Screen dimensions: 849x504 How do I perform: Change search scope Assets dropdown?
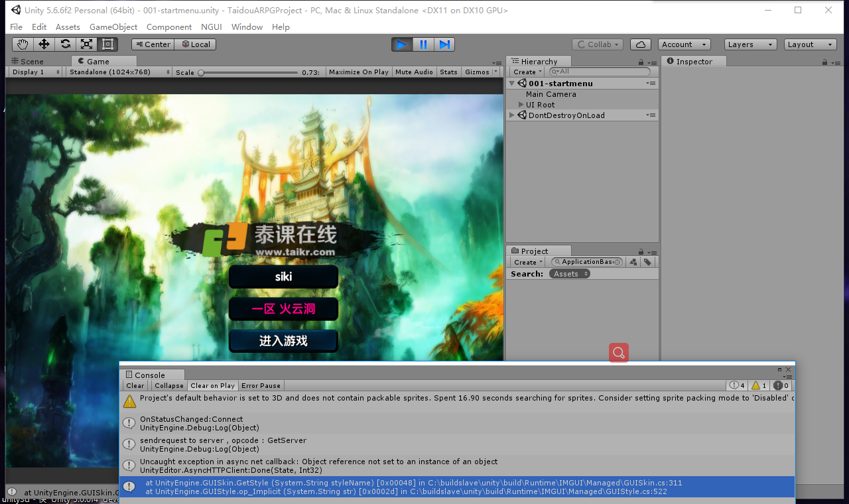(569, 274)
